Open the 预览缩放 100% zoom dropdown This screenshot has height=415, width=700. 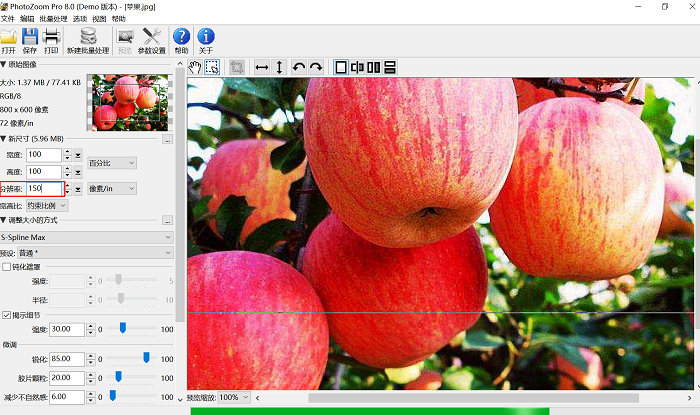click(234, 397)
